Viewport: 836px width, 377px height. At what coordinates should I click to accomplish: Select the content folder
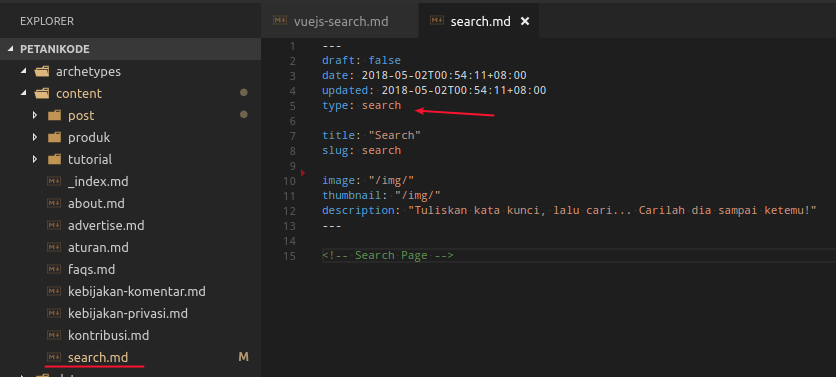[x=79, y=93]
